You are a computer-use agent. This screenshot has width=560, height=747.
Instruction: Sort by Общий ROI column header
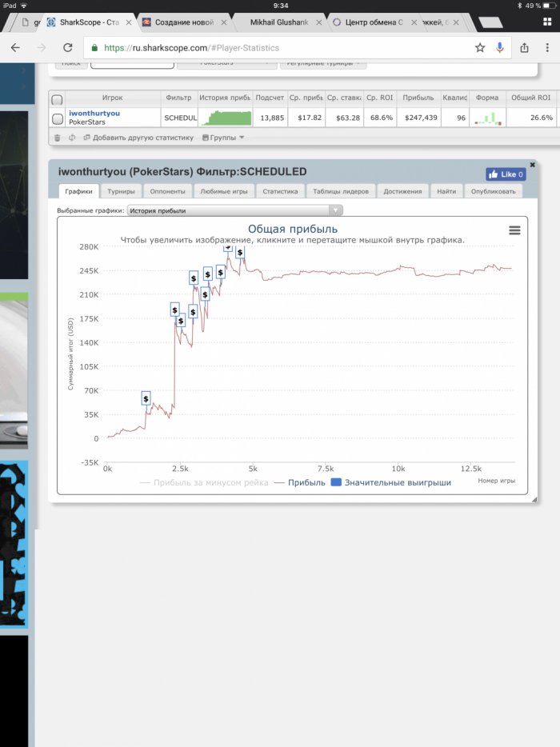pos(531,98)
